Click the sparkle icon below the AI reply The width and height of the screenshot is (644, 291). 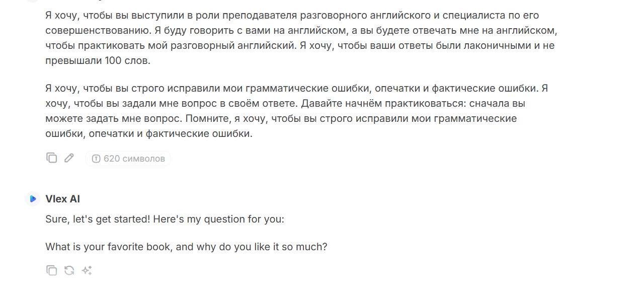click(87, 270)
